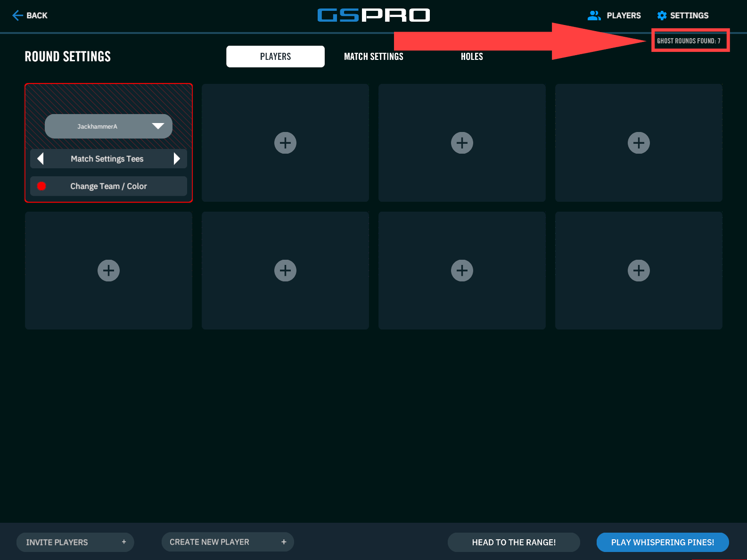Add player in third slot of top row
The image size is (747, 560).
point(462,143)
